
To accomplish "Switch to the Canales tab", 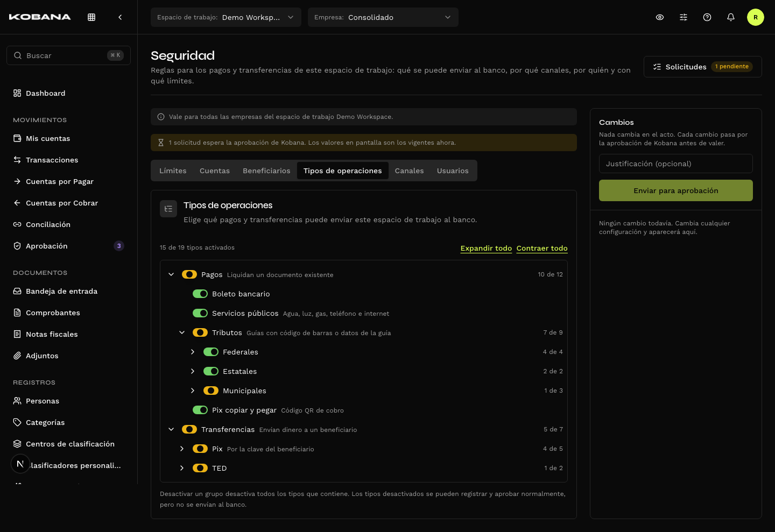I will pos(410,171).
